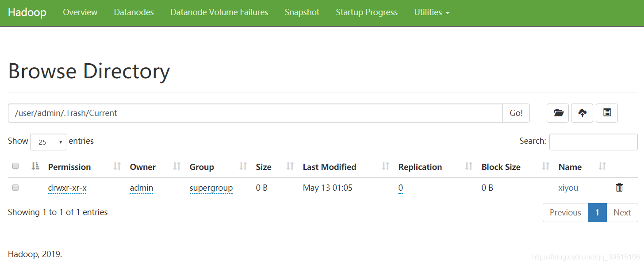The height and width of the screenshot is (265, 644).
Task: Click the Hadoop brand link
Action: 27,12
